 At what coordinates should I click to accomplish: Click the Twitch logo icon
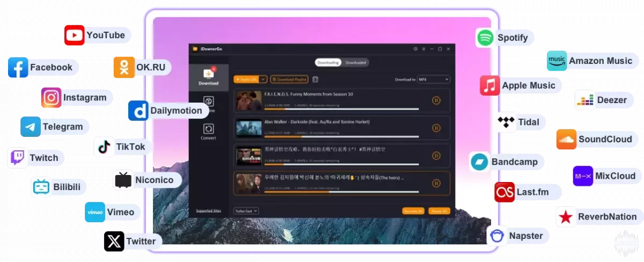click(18, 158)
